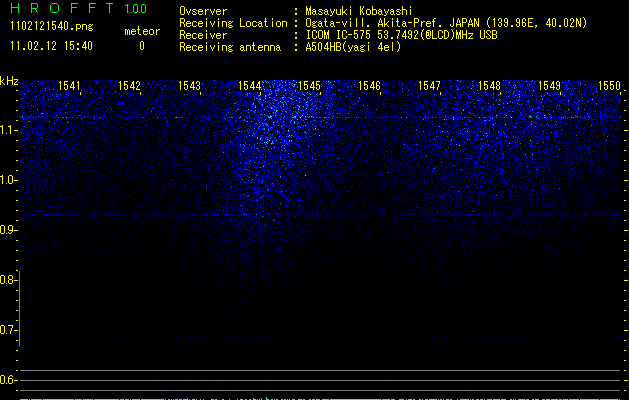Select observer name Masayuki Kobayashi

pos(359,11)
